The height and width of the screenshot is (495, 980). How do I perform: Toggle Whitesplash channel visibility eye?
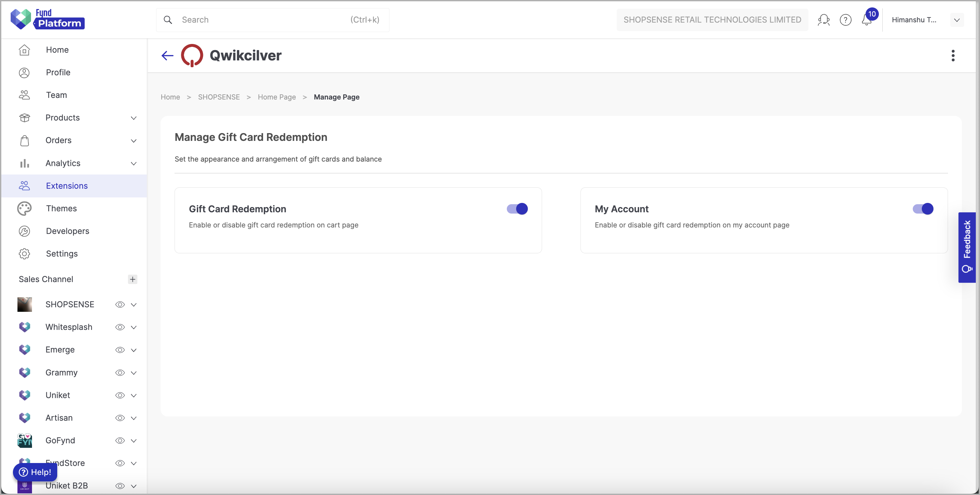pyautogui.click(x=120, y=327)
